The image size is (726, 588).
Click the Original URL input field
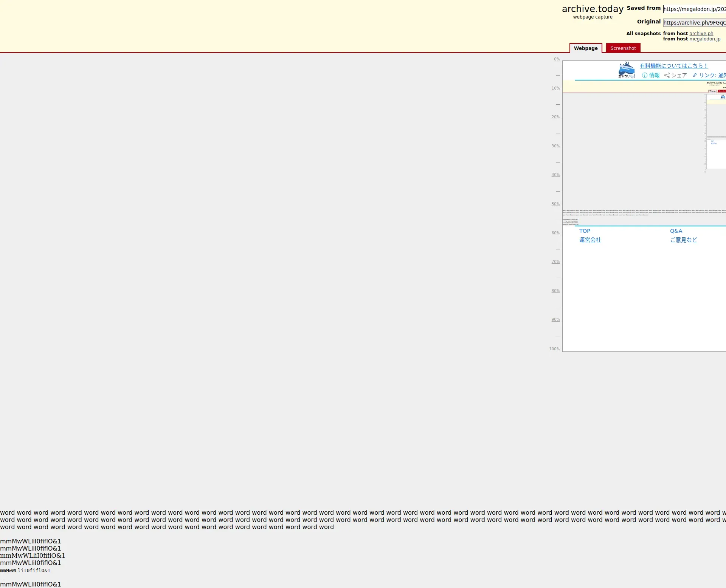tap(694, 23)
